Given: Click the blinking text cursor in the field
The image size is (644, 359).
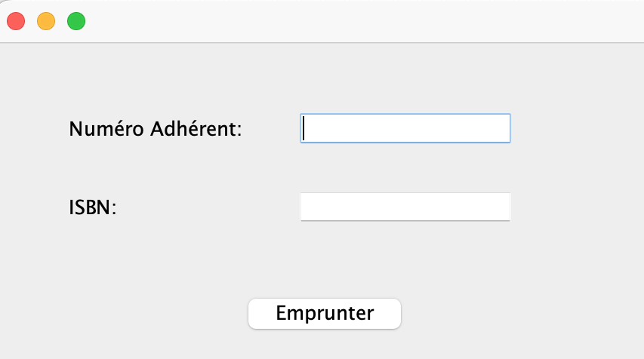Looking at the screenshot, I should tap(304, 129).
